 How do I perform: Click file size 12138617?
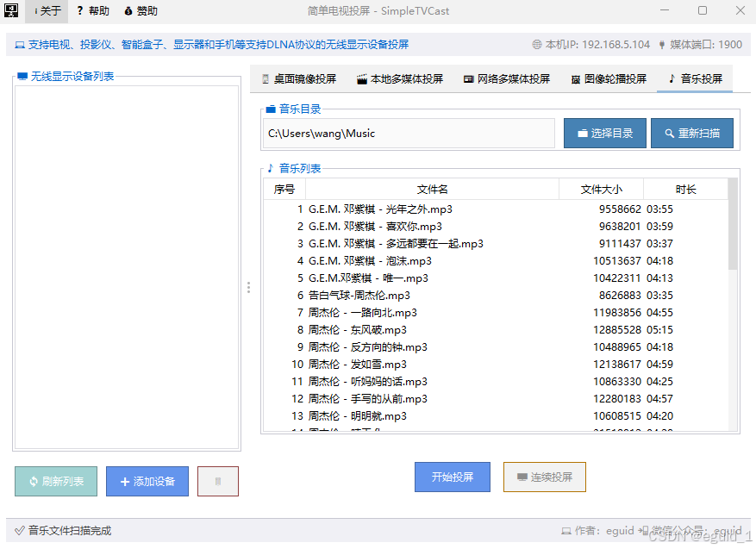coord(616,365)
